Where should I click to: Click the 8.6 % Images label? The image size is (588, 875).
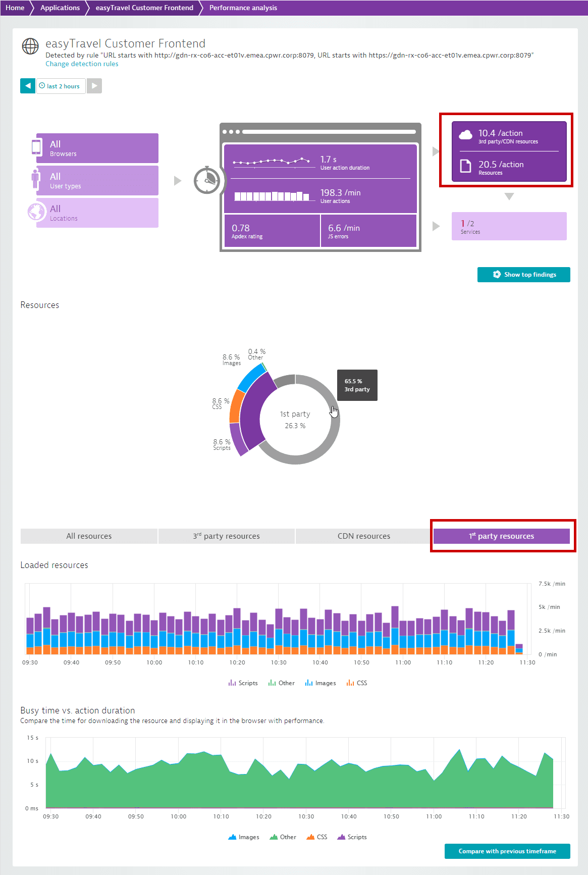coord(232,359)
